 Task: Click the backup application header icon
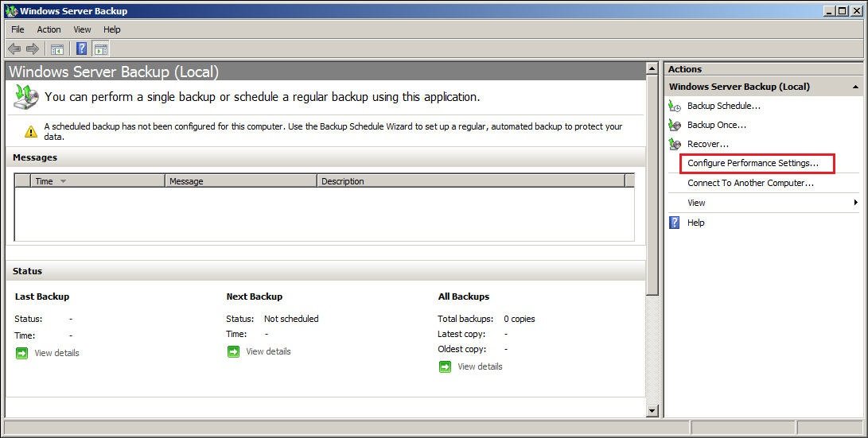(26, 97)
